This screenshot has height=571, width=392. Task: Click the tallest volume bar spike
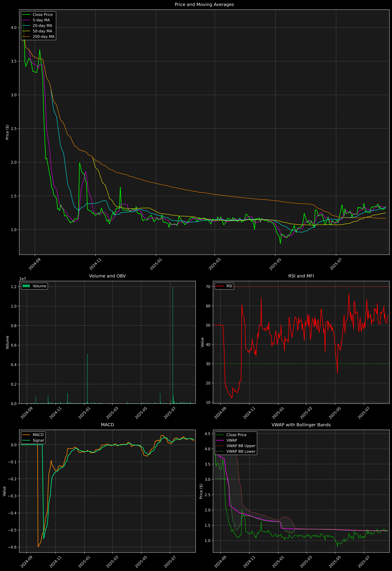pyautogui.click(x=173, y=344)
